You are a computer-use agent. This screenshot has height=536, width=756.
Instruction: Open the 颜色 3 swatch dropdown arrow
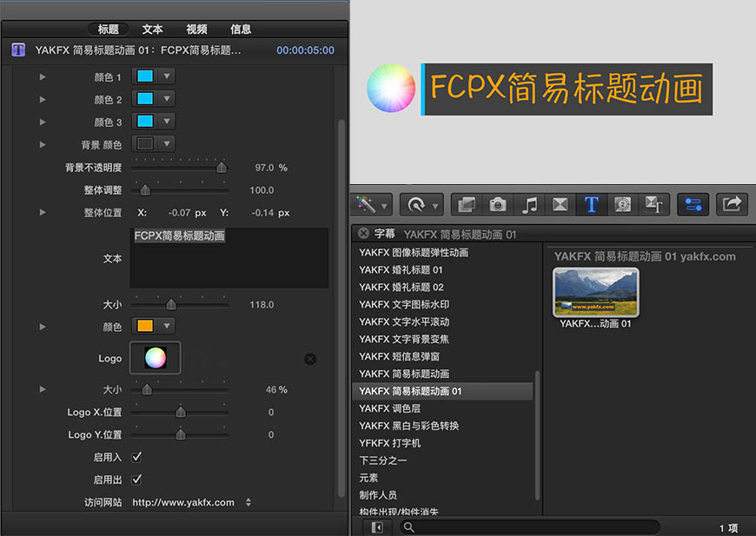click(167, 121)
